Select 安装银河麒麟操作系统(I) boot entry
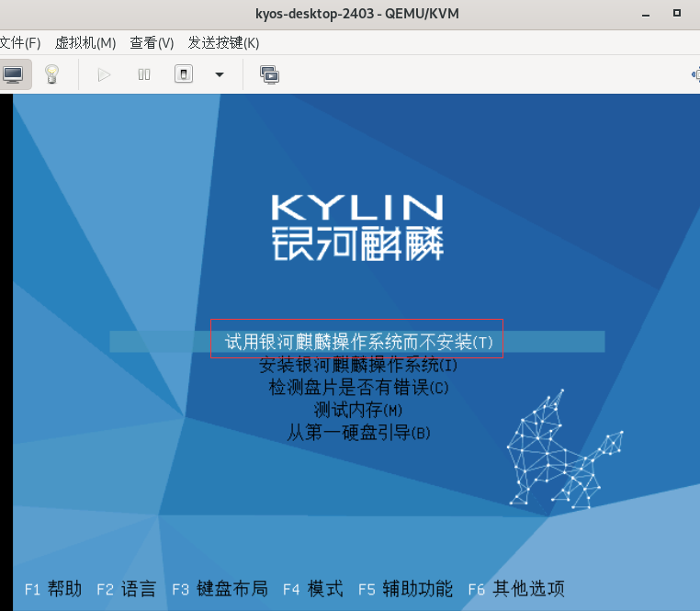 (358, 365)
